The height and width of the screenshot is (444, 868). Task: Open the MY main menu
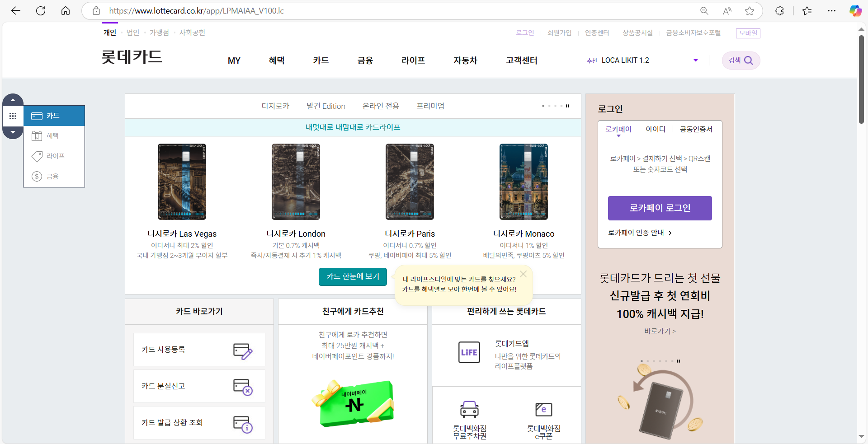pyautogui.click(x=234, y=61)
